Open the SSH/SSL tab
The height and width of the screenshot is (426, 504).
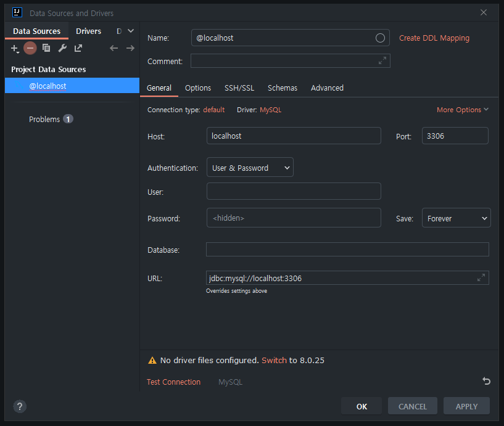click(x=239, y=88)
